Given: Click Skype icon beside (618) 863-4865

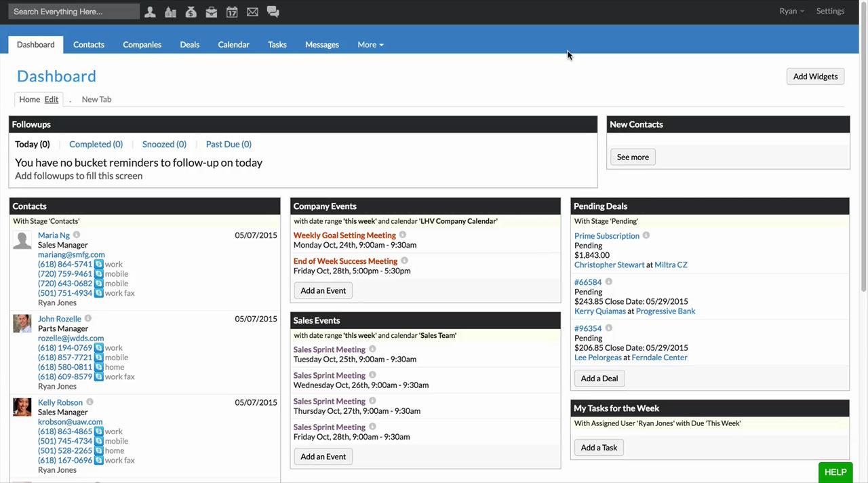Looking at the screenshot, I should click(x=99, y=431).
